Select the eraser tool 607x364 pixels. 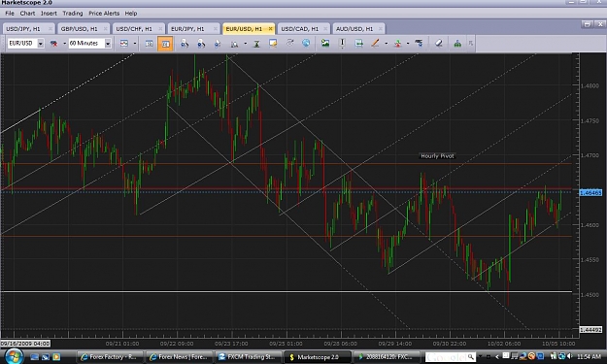tap(439, 44)
